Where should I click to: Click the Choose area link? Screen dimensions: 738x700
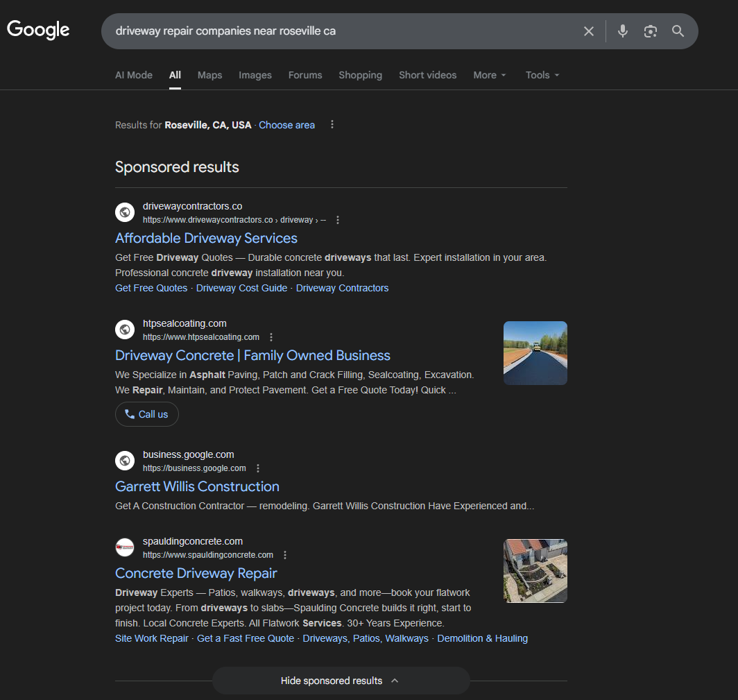286,125
